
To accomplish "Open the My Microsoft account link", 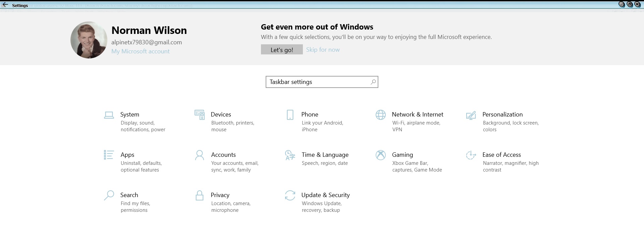I will (141, 51).
